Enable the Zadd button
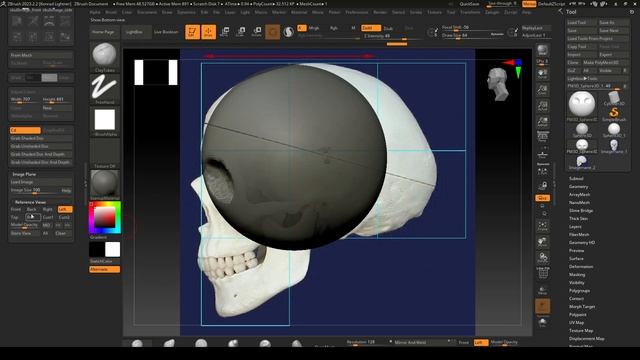The width and height of the screenshot is (640, 360). (371, 28)
